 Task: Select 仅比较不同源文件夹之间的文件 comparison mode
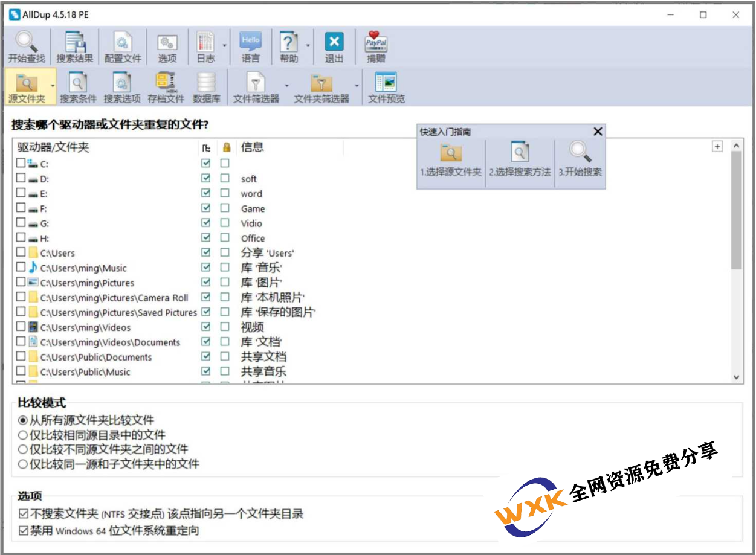[103, 449]
